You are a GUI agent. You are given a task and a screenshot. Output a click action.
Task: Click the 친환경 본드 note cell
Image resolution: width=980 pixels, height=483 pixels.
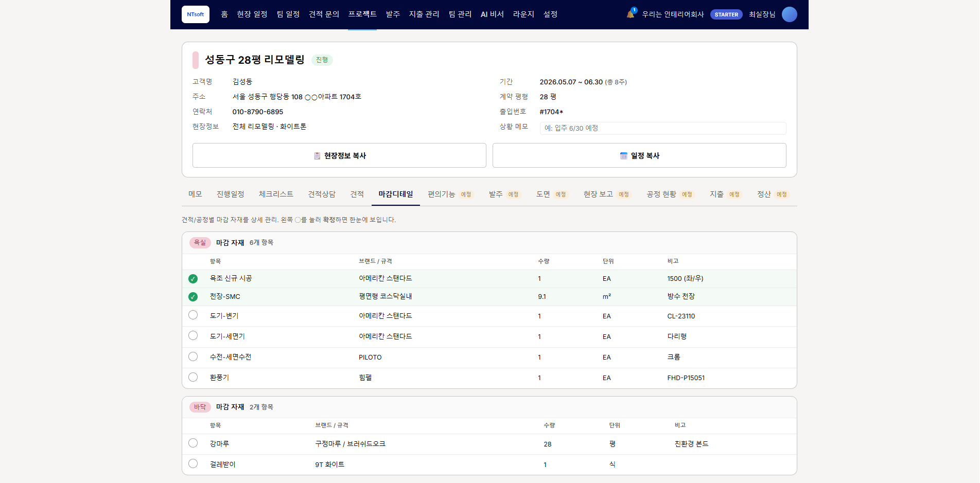692,444
